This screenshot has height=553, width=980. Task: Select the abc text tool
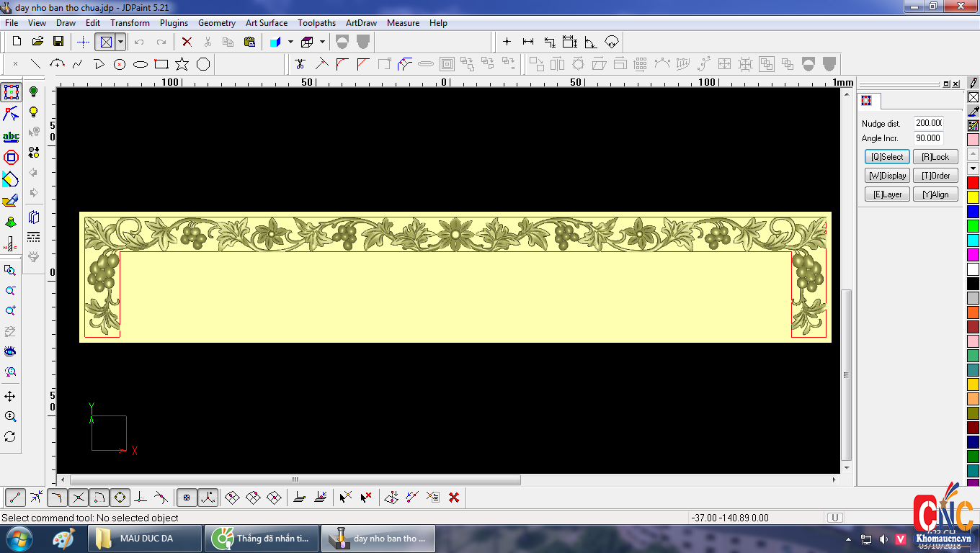[11, 136]
